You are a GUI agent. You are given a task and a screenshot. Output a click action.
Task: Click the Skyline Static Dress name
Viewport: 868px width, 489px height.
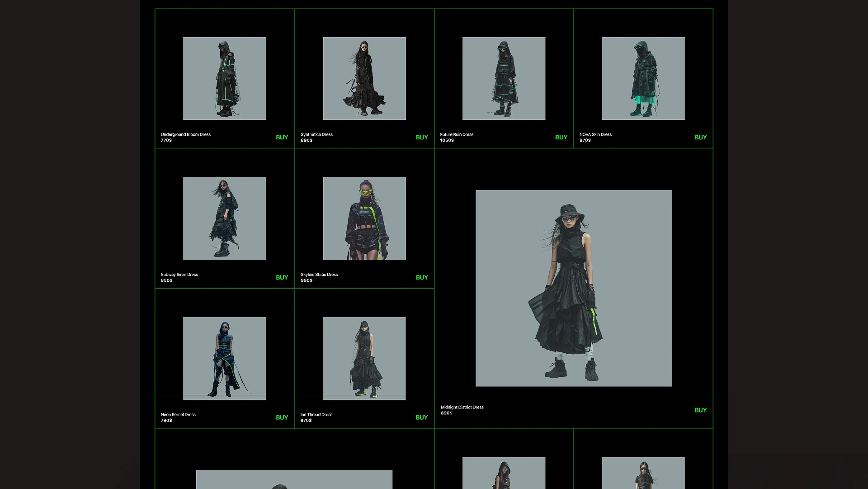coord(319,275)
